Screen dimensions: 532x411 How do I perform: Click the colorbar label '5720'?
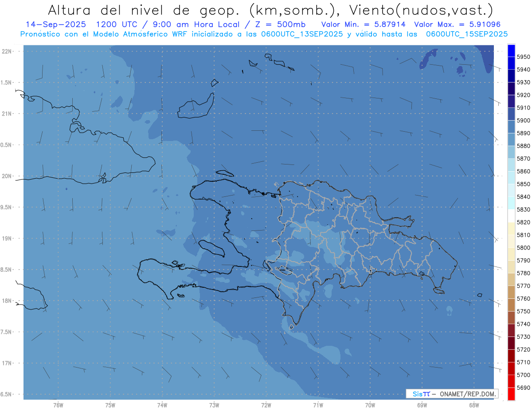click(x=524, y=349)
